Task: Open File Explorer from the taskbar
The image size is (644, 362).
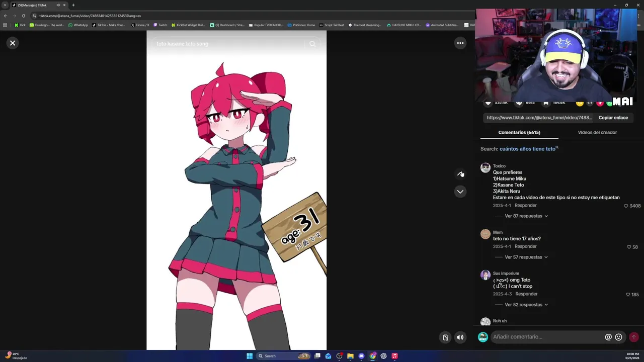Action: [350, 356]
